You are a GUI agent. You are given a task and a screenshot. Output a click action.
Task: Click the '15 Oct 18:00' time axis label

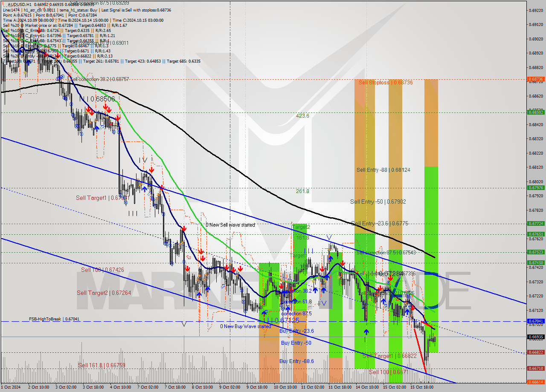(x=422, y=387)
